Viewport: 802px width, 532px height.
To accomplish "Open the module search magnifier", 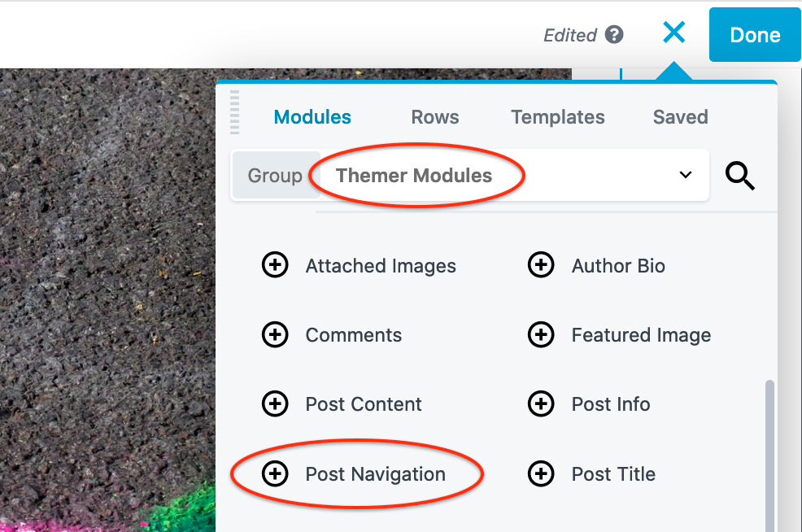I will pos(740,176).
